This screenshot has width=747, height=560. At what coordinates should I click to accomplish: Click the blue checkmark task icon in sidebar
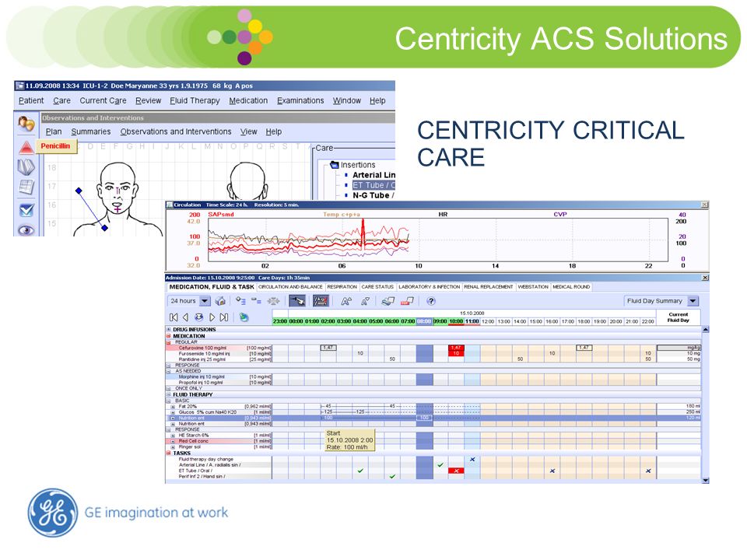pos(26,210)
